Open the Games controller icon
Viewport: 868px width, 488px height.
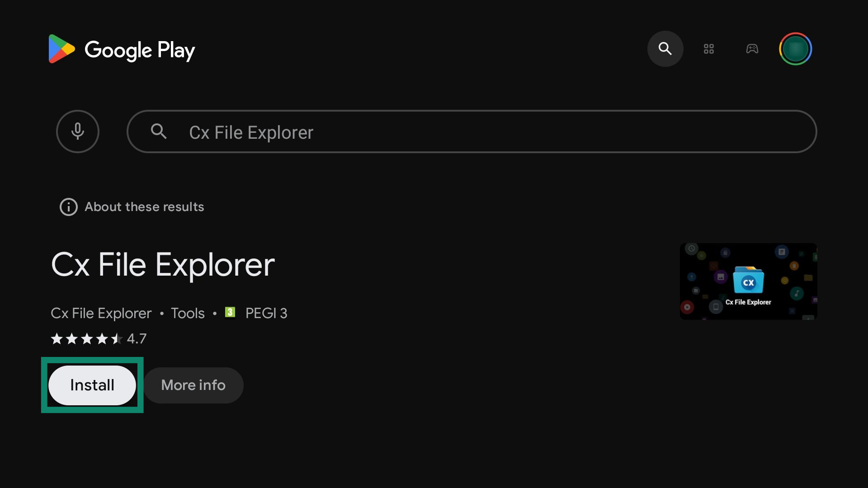(752, 49)
